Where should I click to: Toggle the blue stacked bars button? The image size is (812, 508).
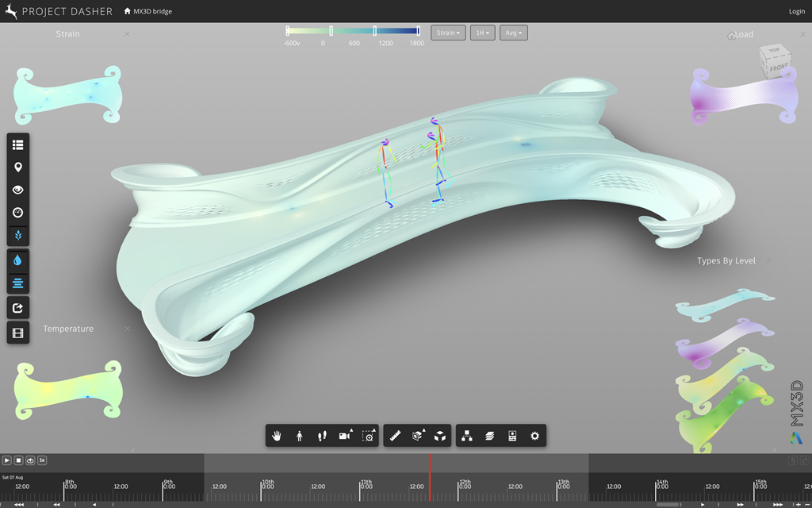click(x=18, y=283)
